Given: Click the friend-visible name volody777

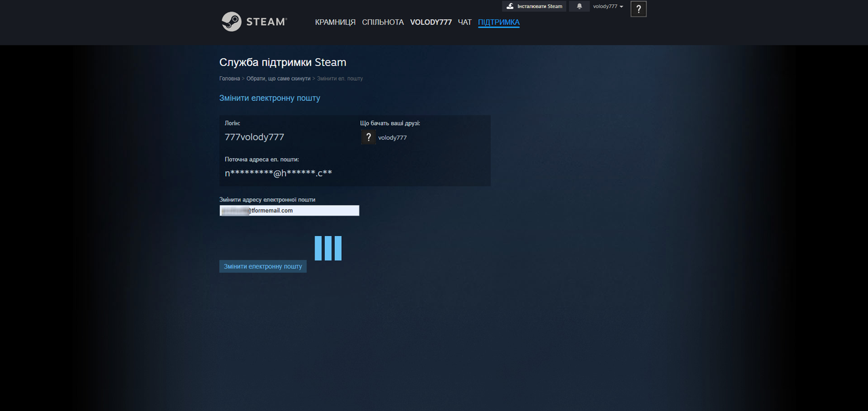Looking at the screenshot, I should pos(393,138).
